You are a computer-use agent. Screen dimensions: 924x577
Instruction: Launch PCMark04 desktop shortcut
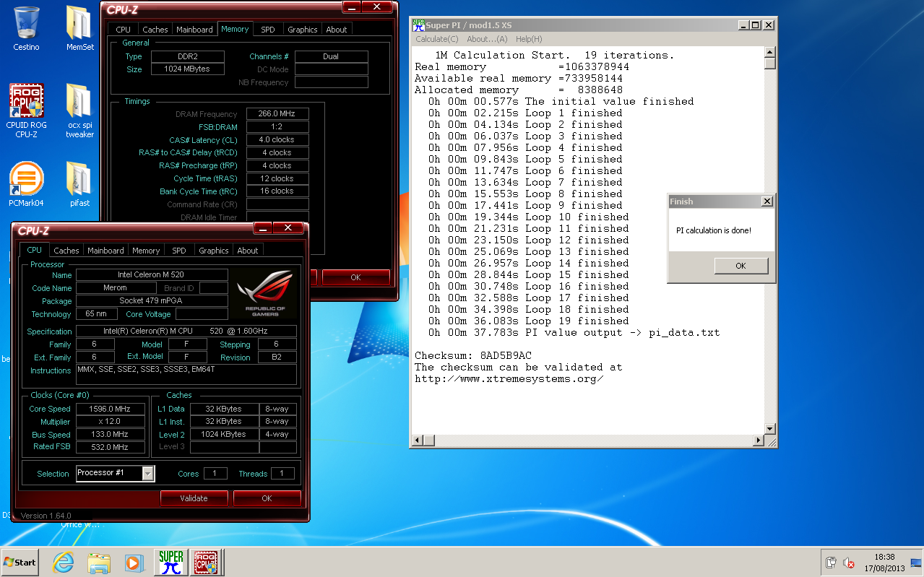pos(27,184)
